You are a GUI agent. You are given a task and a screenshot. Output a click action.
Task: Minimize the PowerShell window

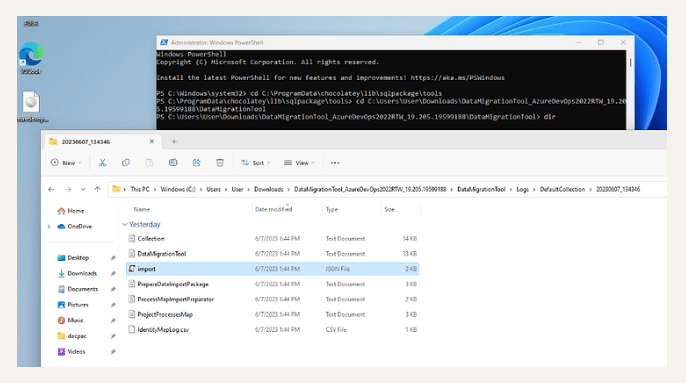[x=579, y=42]
